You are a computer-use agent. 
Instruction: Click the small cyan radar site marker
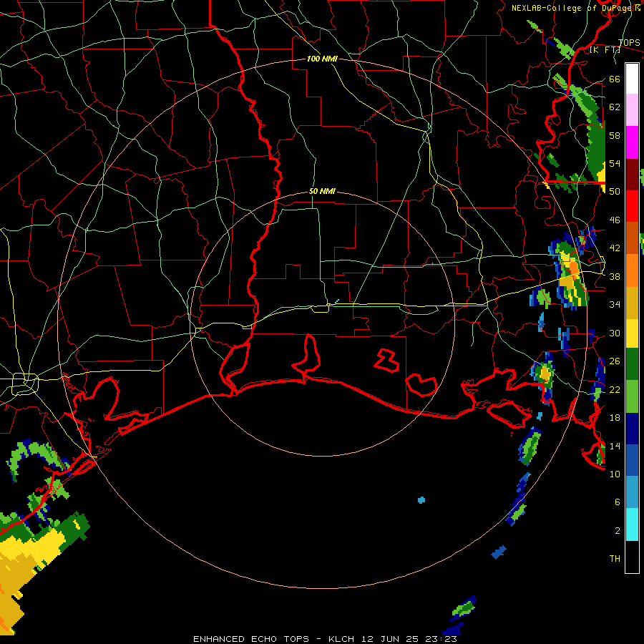point(337,301)
